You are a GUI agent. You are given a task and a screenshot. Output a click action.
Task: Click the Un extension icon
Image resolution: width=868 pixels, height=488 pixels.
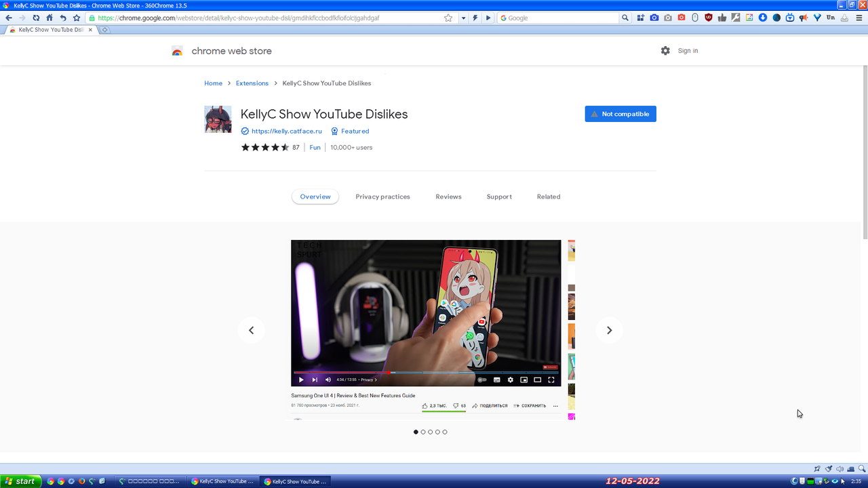click(831, 18)
